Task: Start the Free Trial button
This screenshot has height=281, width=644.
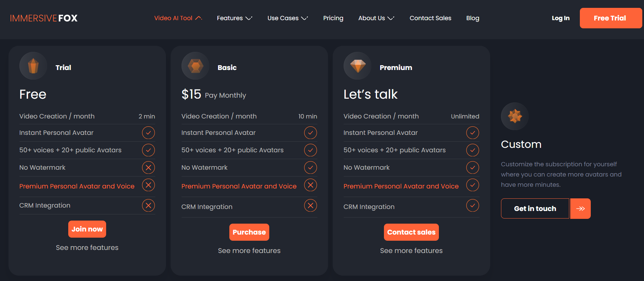Action: (611, 18)
